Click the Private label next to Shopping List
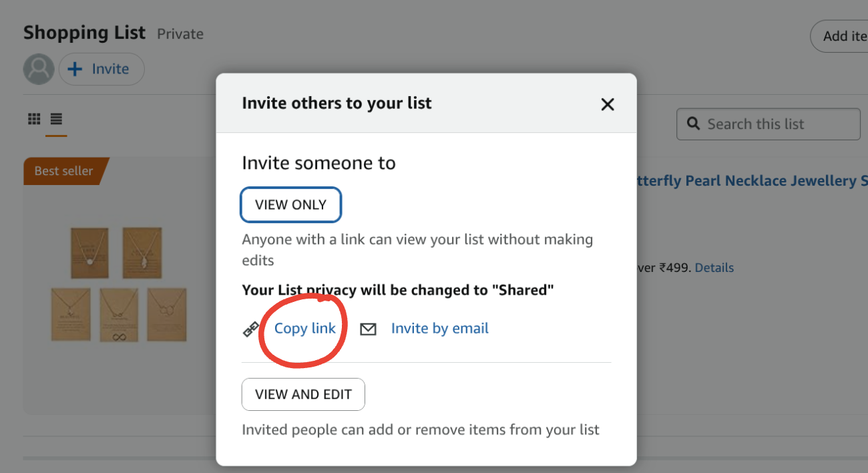868x473 pixels. tap(180, 33)
